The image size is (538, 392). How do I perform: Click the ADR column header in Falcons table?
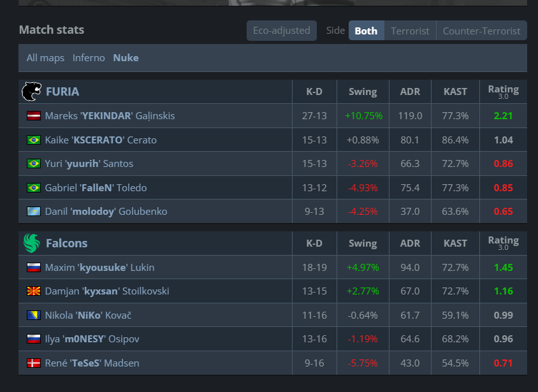pos(410,243)
